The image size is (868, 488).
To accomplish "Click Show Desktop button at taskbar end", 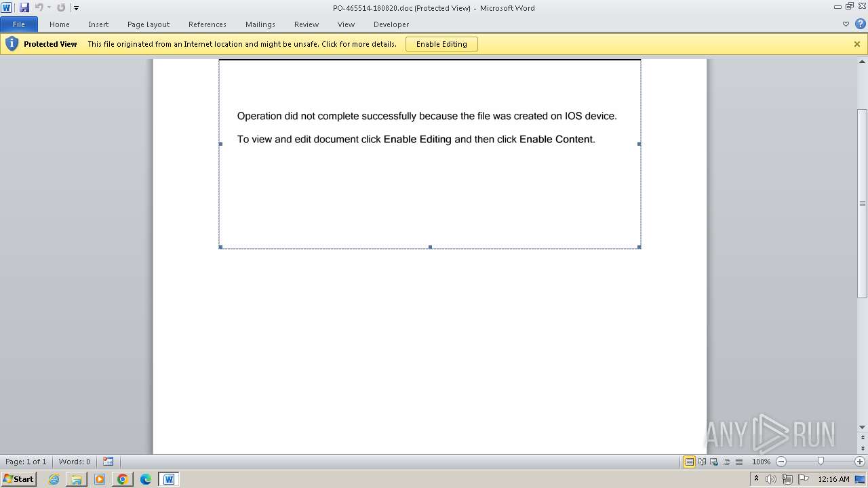I will click(x=861, y=479).
